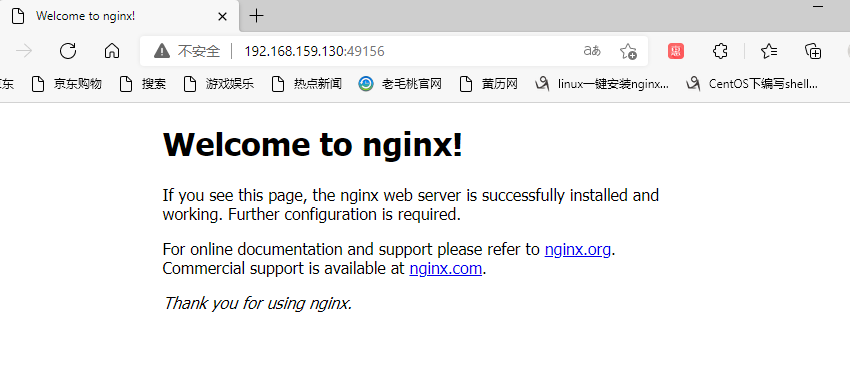Click the Welcome to nginx! heading
This screenshot has height=366, width=850.
pyautogui.click(x=313, y=145)
